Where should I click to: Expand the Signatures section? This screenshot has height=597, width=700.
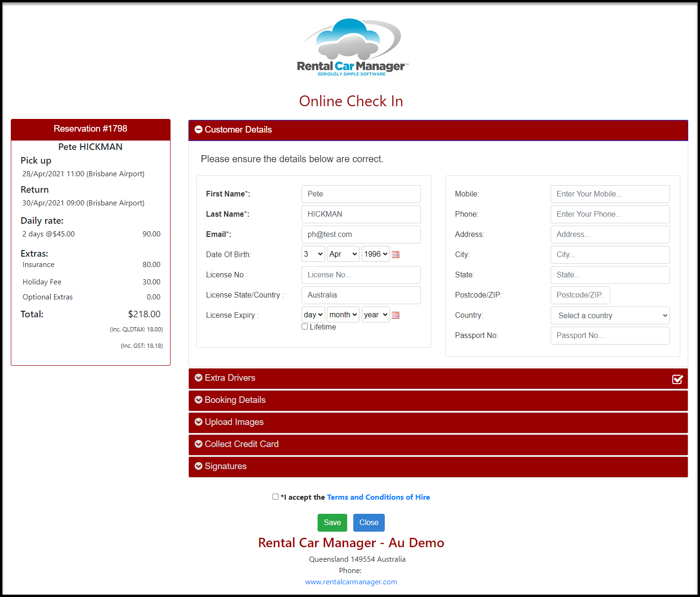click(438, 467)
